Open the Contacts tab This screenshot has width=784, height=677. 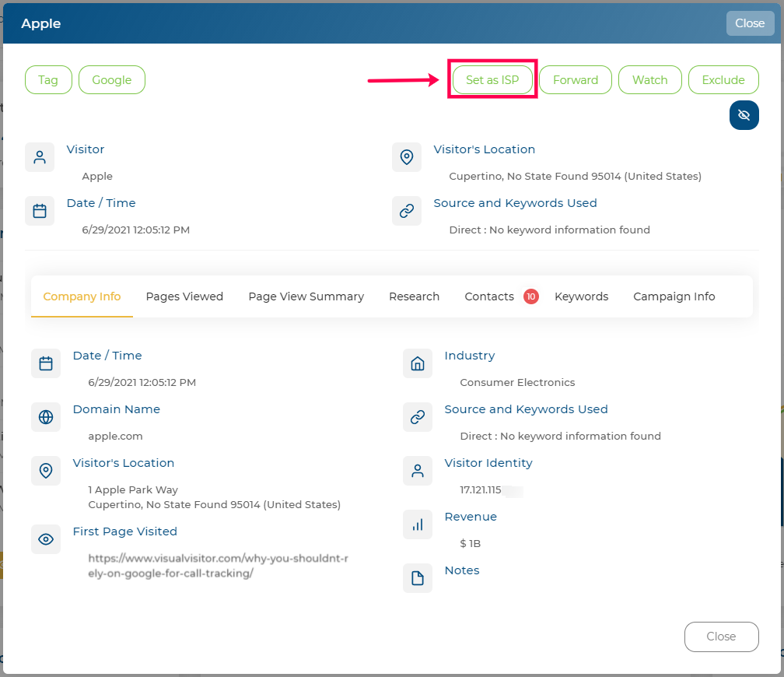coord(489,296)
